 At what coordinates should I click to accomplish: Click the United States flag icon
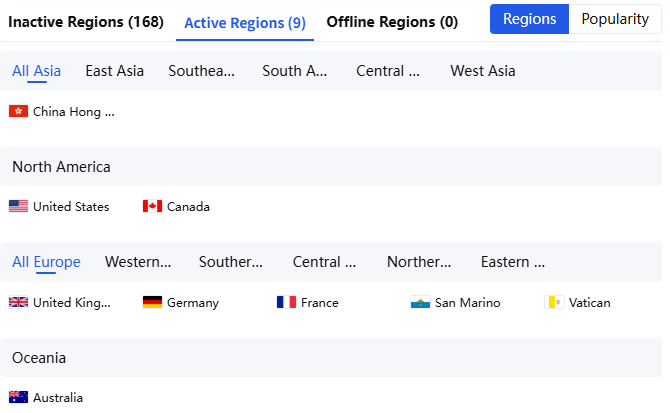[18, 206]
